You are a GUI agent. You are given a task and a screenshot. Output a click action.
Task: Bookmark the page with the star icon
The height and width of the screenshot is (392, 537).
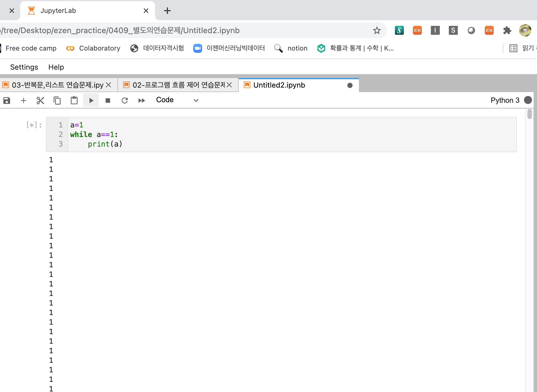coord(376,30)
